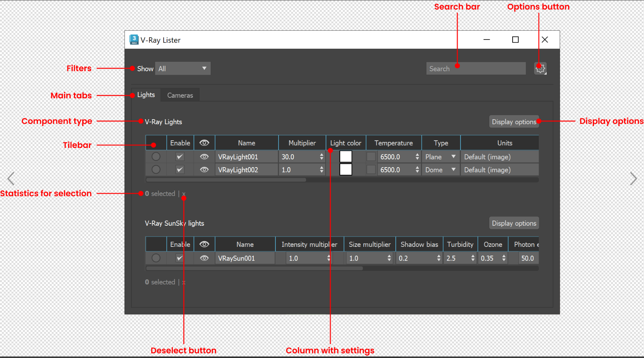Click the Turbidity column header

click(x=460, y=245)
